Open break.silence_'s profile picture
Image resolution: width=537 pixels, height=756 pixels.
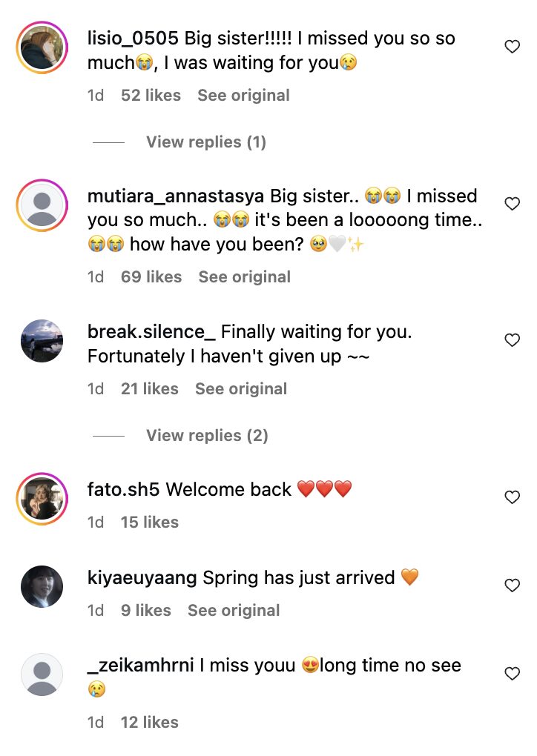click(x=42, y=341)
